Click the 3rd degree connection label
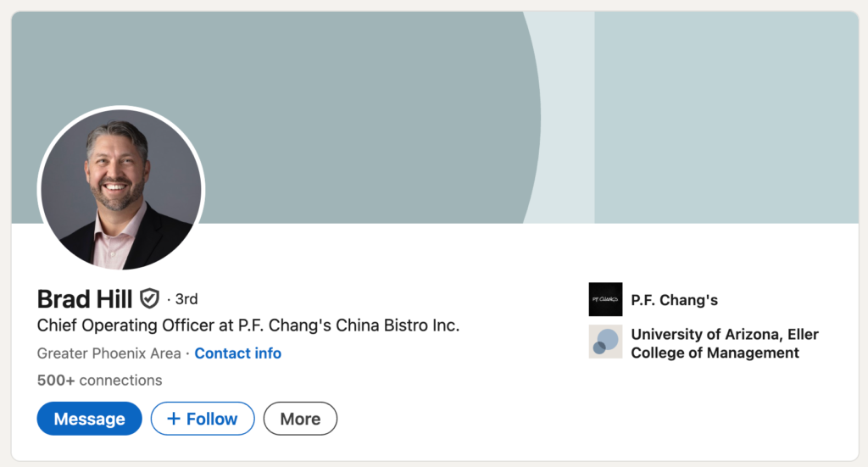868x467 pixels. coord(186,299)
